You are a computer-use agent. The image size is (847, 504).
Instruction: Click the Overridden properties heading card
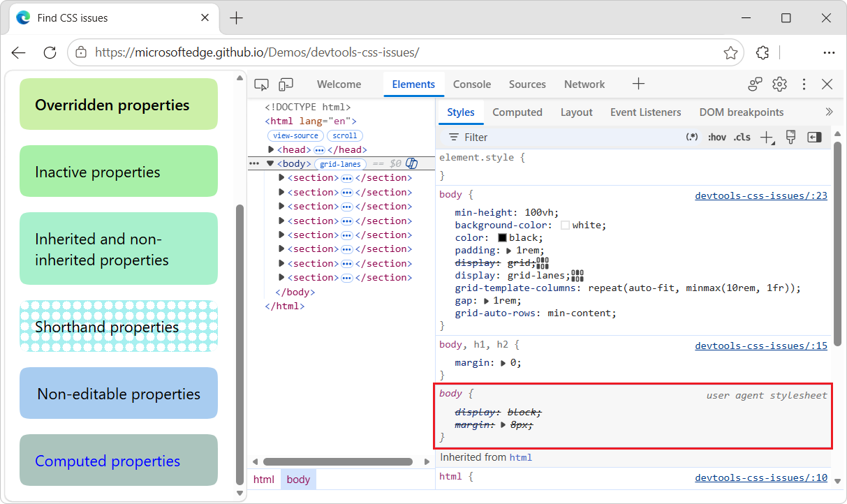coord(119,104)
